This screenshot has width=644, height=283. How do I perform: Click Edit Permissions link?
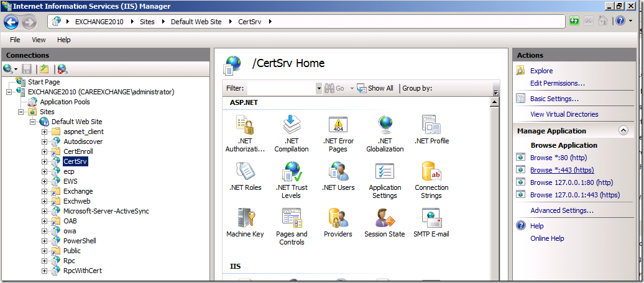(558, 83)
